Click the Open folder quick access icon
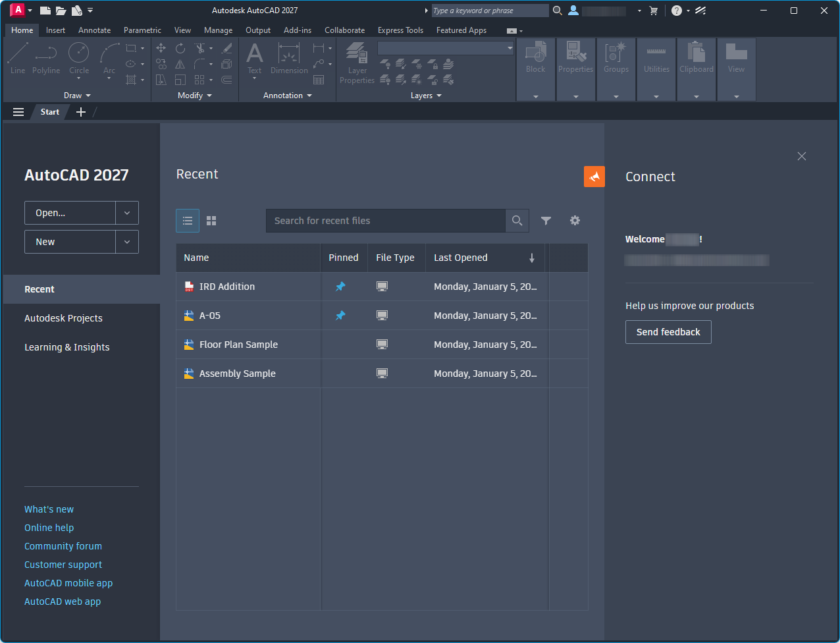 pyautogui.click(x=61, y=11)
